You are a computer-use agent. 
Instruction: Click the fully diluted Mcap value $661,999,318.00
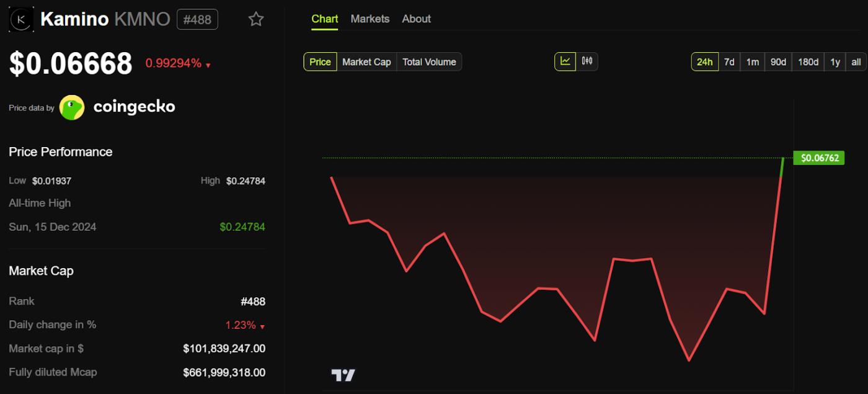point(224,372)
